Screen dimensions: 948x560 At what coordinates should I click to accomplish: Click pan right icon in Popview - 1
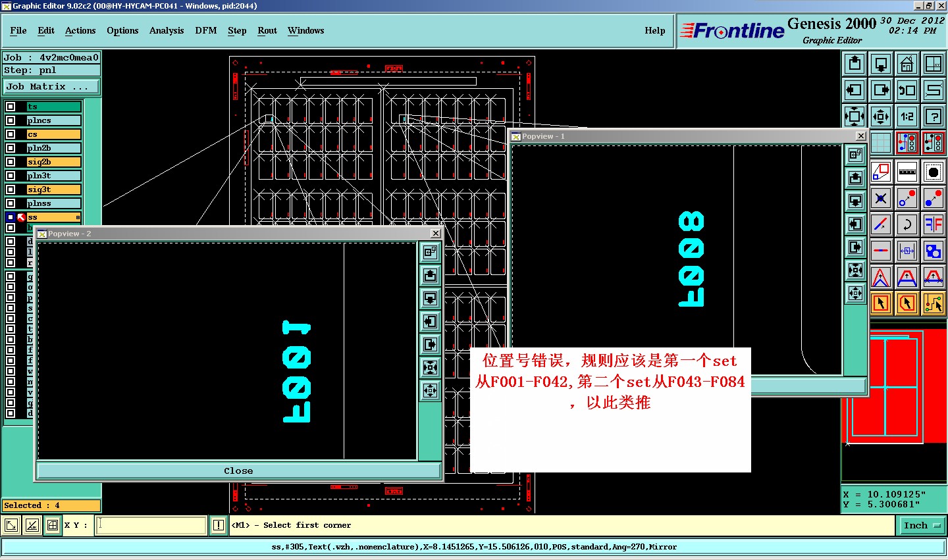coord(855,247)
